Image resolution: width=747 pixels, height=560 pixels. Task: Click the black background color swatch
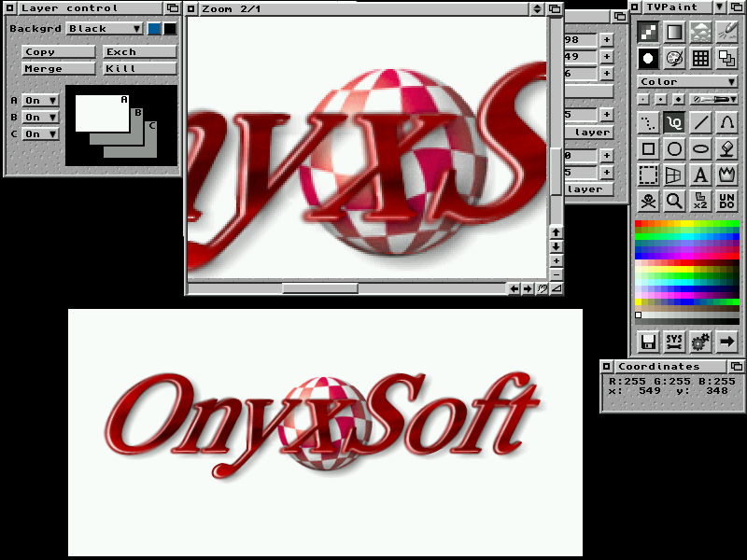point(170,29)
